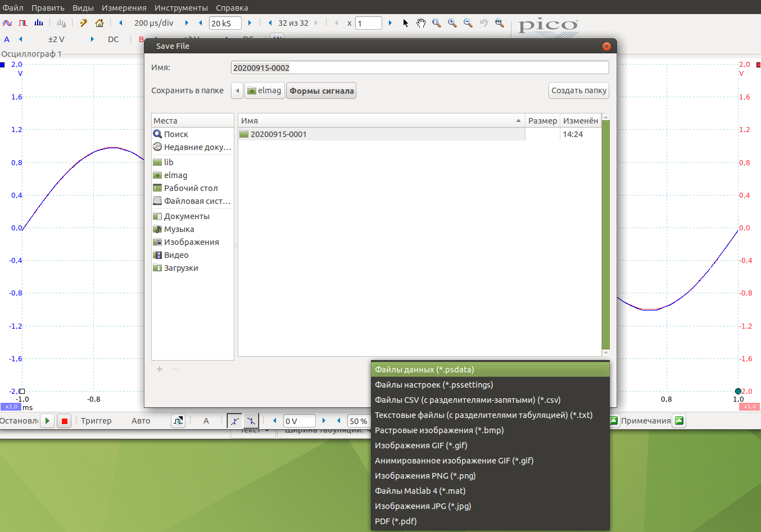Click the elmag path button
The height and width of the screenshot is (532, 761).
coord(264,90)
